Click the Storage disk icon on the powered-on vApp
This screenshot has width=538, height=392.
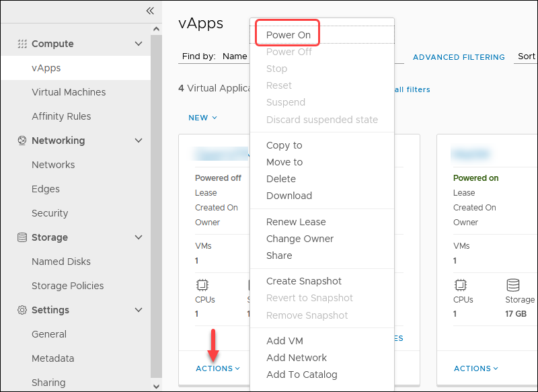pyautogui.click(x=513, y=285)
